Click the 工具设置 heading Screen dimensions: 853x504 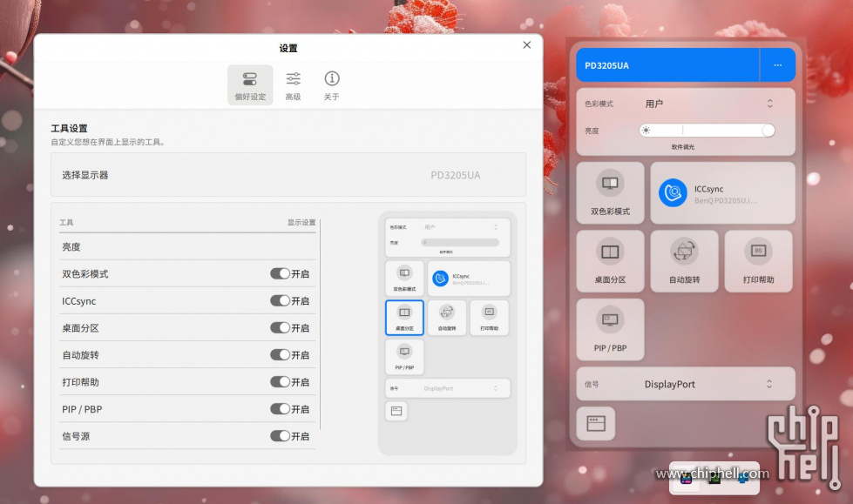coord(69,128)
